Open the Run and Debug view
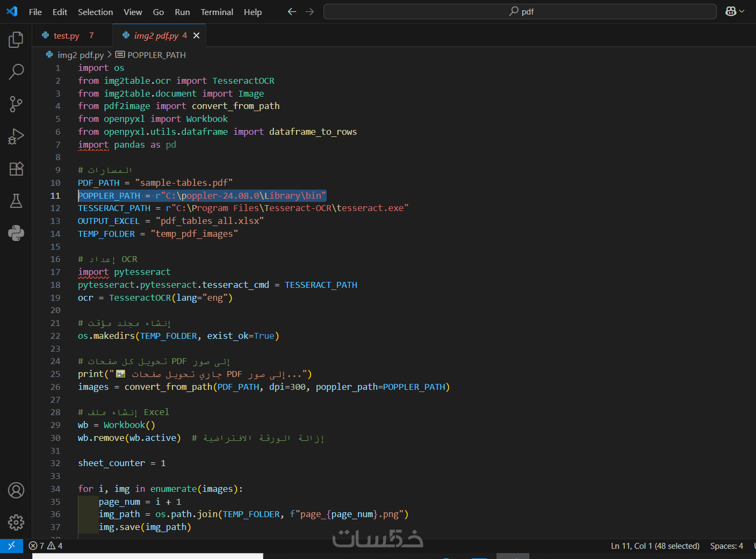The width and height of the screenshot is (756, 559). (x=16, y=136)
